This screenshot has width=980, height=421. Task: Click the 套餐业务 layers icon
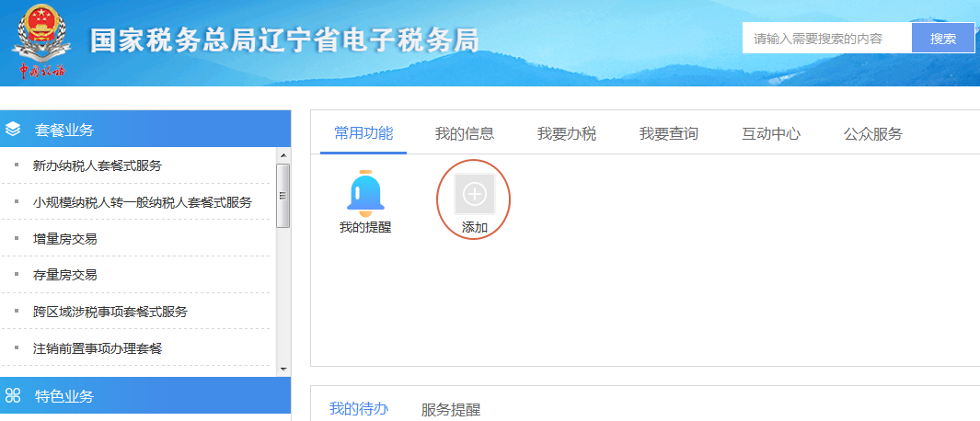click(13, 130)
